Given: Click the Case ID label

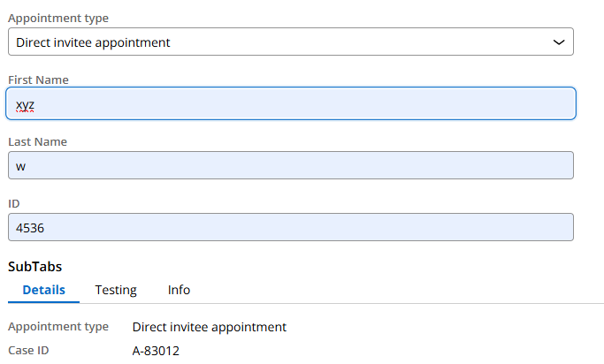Looking at the screenshot, I should tap(28, 351).
